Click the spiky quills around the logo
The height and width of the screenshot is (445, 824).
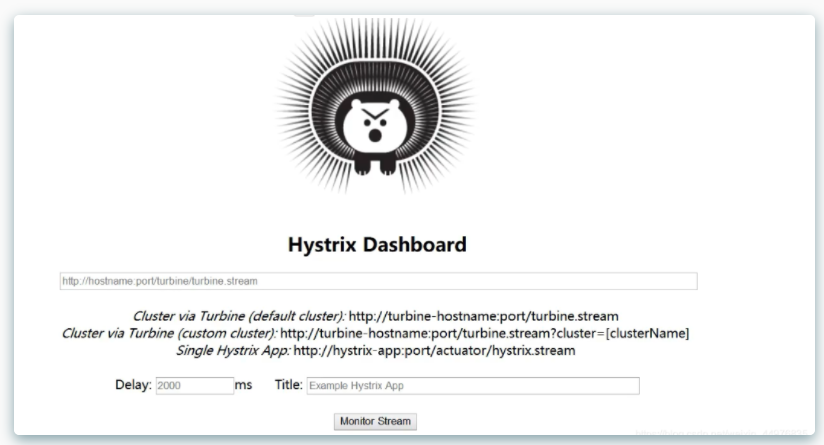pyautogui.click(x=294, y=105)
